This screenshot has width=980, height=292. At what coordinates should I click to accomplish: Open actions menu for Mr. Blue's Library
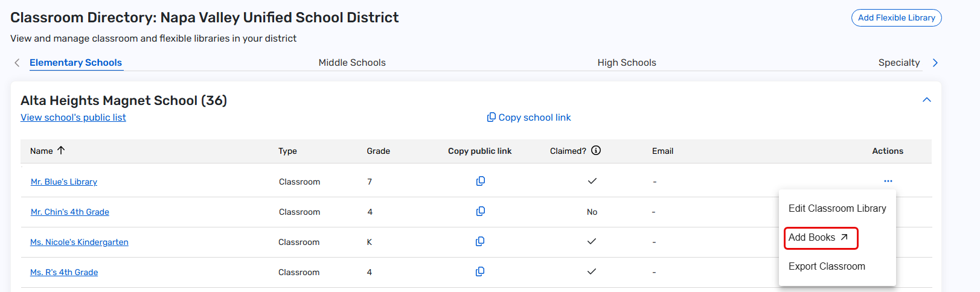coord(888,181)
